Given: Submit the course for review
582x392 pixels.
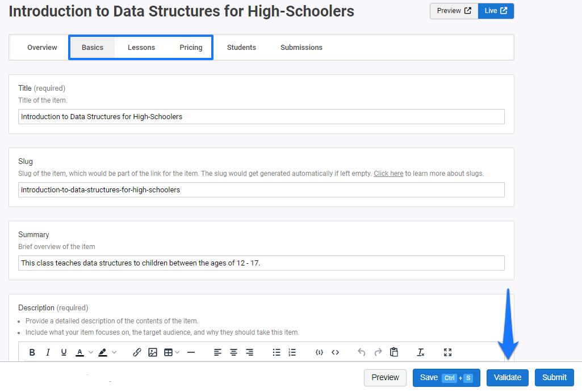Looking at the screenshot, I should (554, 378).
